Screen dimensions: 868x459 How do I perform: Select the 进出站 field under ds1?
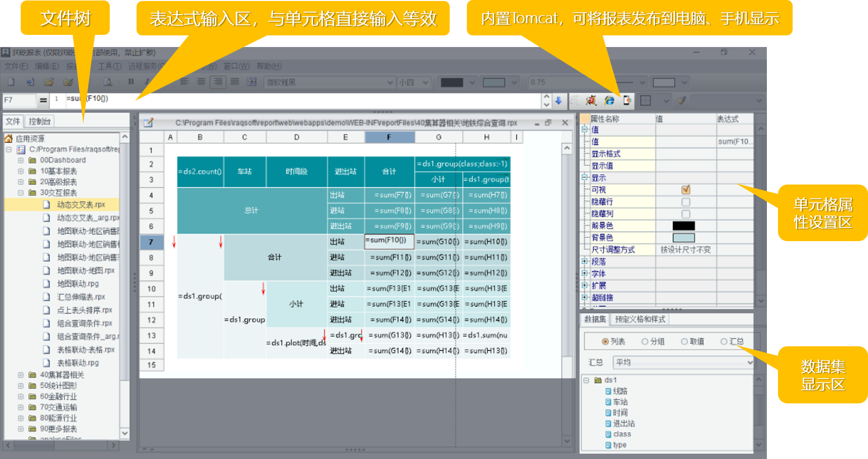[624, 424]
